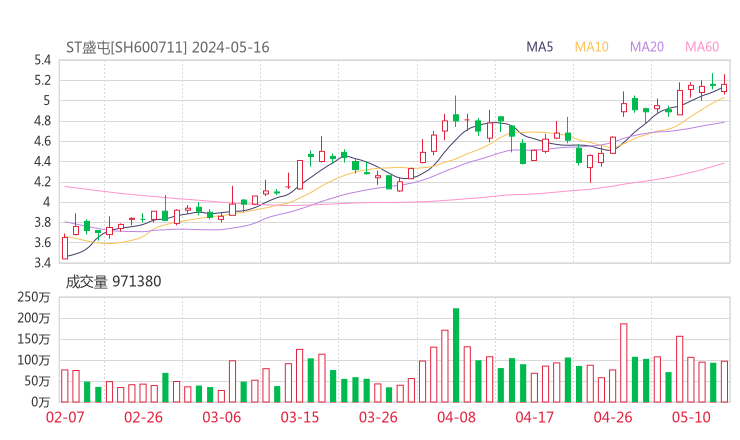This screenshot has height=440, width=740.
Task: Click the MA60 legend label
Action: [702, 47]
